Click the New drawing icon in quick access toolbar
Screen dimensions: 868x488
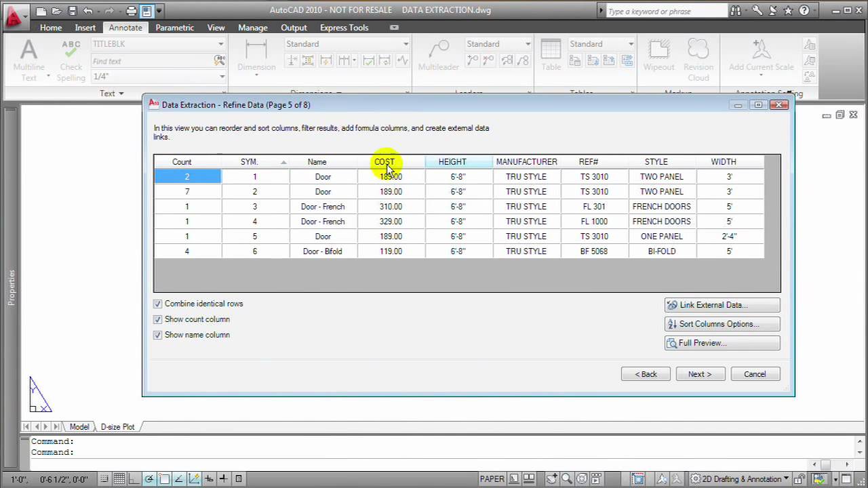(42, 12)
